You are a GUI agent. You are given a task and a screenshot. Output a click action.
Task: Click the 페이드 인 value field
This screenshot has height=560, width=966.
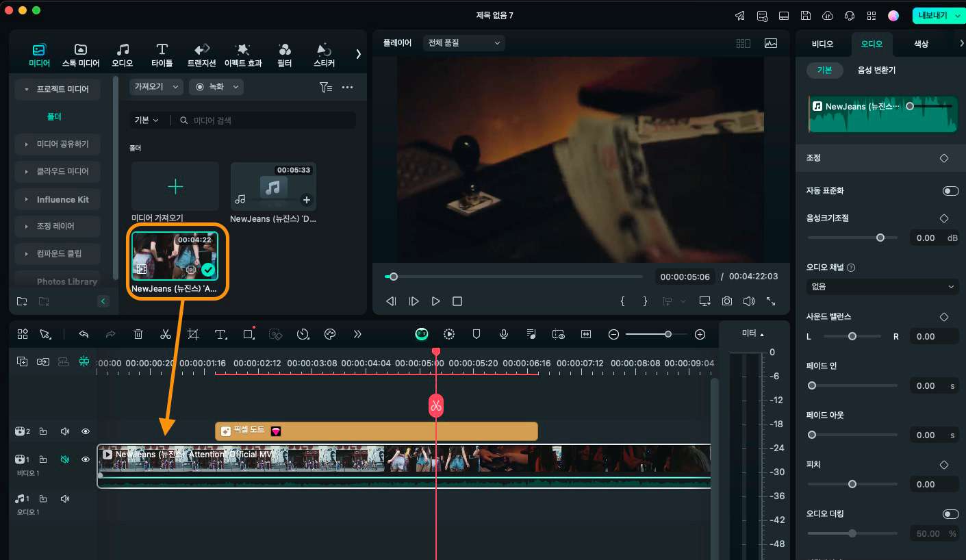coord(934,386)
